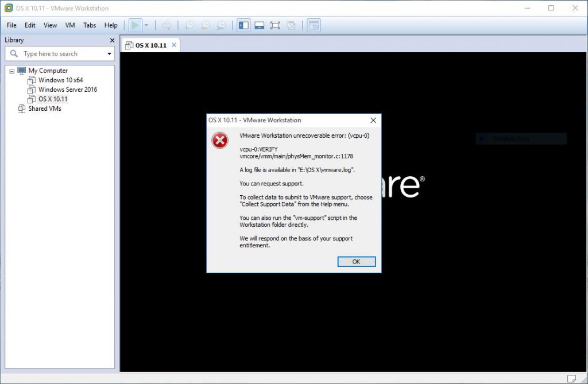Viewport: 588px width, 384px height.
Task: Toggle the thumbnail bar toolbar icon
Action: pyautogui.click(x=258, y=25)
